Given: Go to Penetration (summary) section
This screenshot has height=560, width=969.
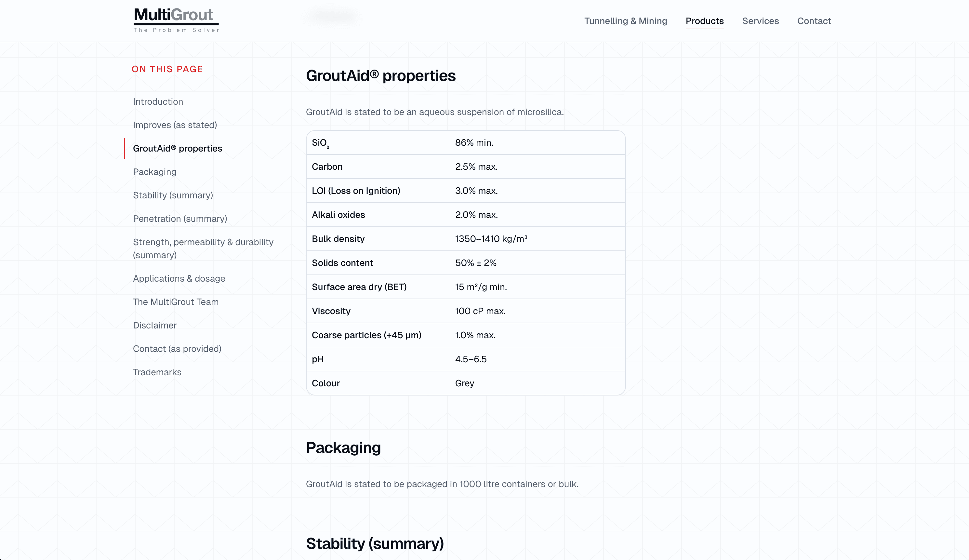Looking at the screenshot, I should coord(180,219).
